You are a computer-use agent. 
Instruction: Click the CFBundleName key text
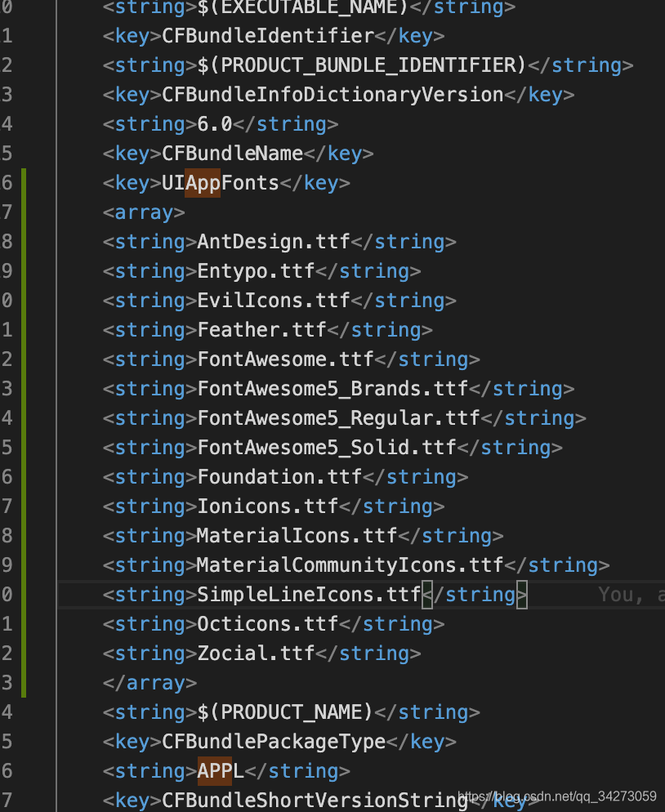[x=233, y=154]
